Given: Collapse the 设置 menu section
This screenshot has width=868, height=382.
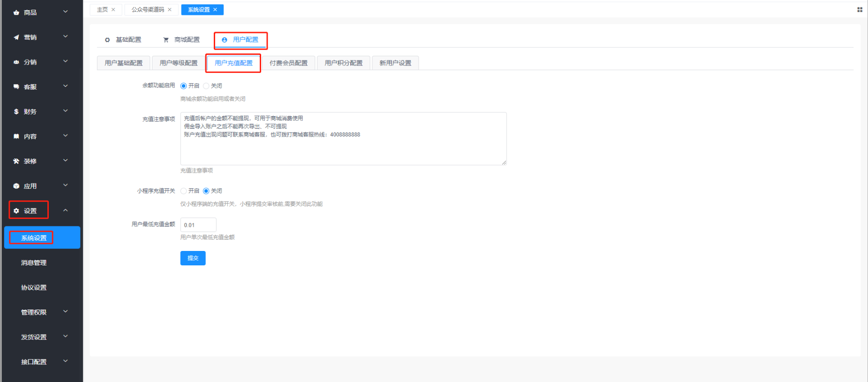Looking at the screenshot, I should coord(66,211).
